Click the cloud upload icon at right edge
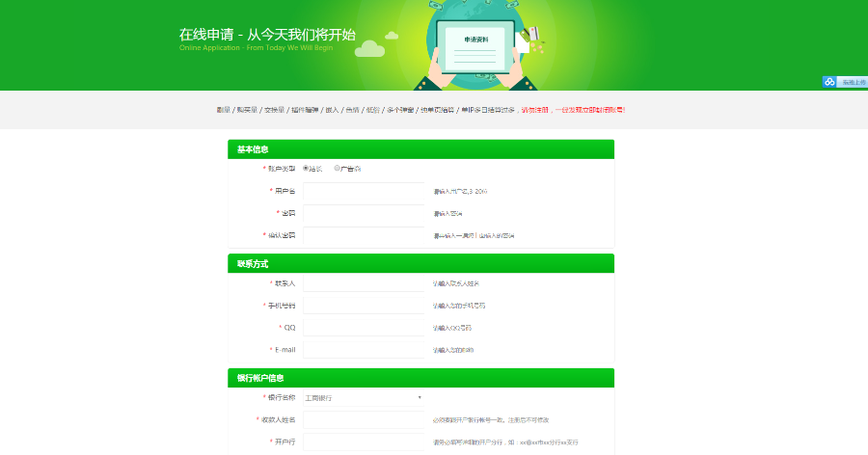 [x=828, y=82]
